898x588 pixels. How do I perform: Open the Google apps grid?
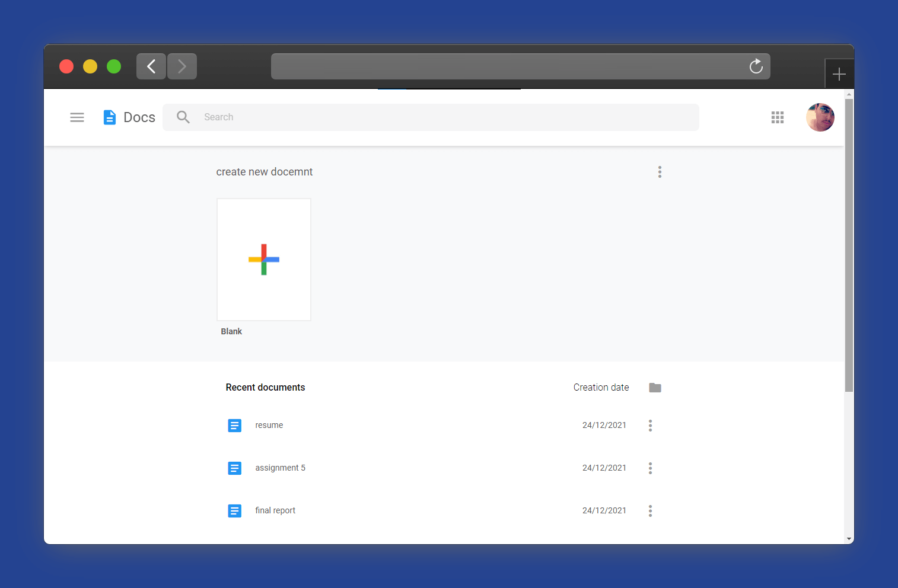point(777,117)
